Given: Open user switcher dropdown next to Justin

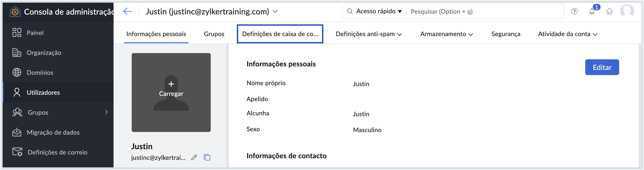Looking at the screenshot, I should [275, 12].
